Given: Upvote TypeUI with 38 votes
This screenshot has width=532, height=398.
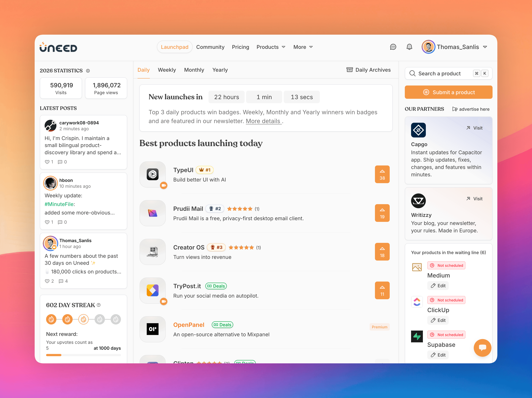Looking at the screenshot, I should [x=382, y=174].
